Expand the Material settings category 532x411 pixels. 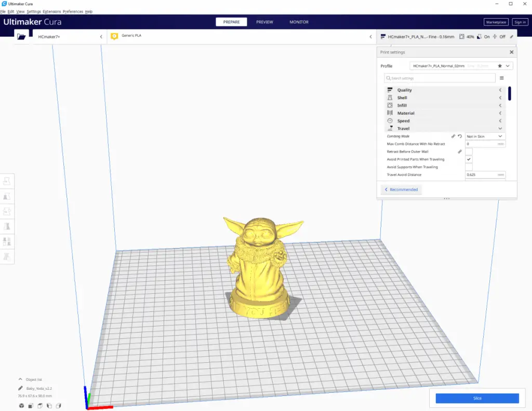pos(445,113)
